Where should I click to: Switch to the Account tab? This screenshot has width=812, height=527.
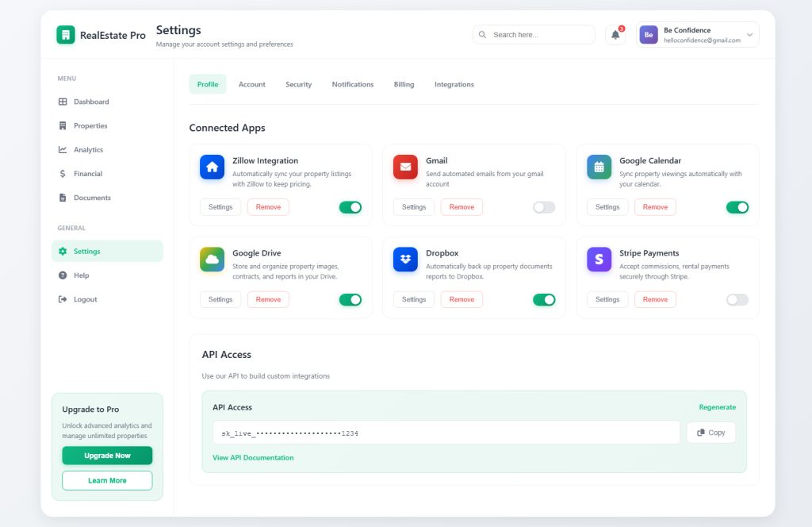click(x=251, y=84)
